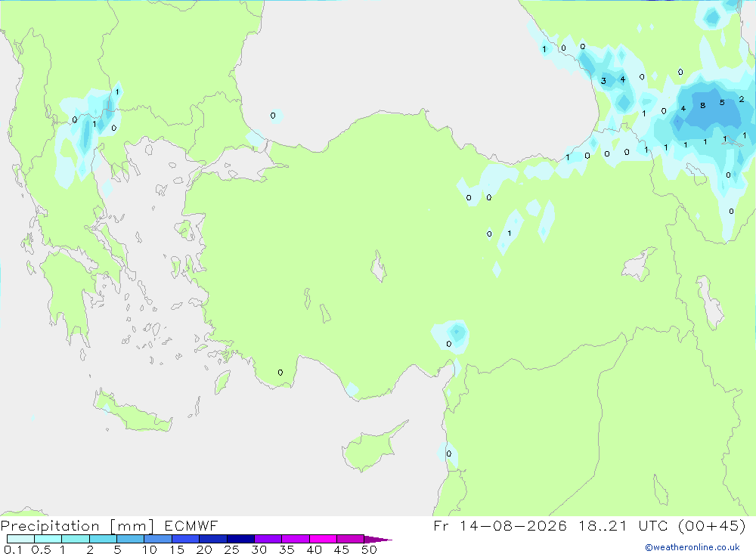The width and height of the screenshot is (756, 554).
Task: Click the legend label '0.5'
Action: coord(41,549)
